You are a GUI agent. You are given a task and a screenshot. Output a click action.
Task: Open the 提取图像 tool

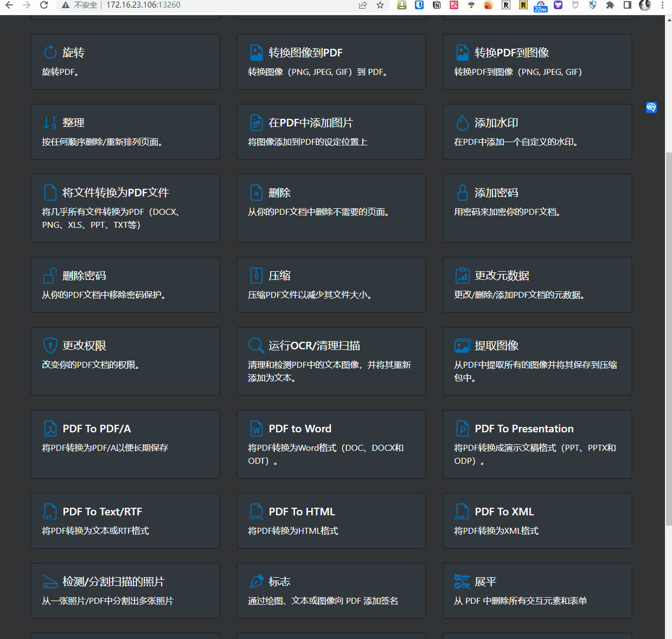[537, 361]
